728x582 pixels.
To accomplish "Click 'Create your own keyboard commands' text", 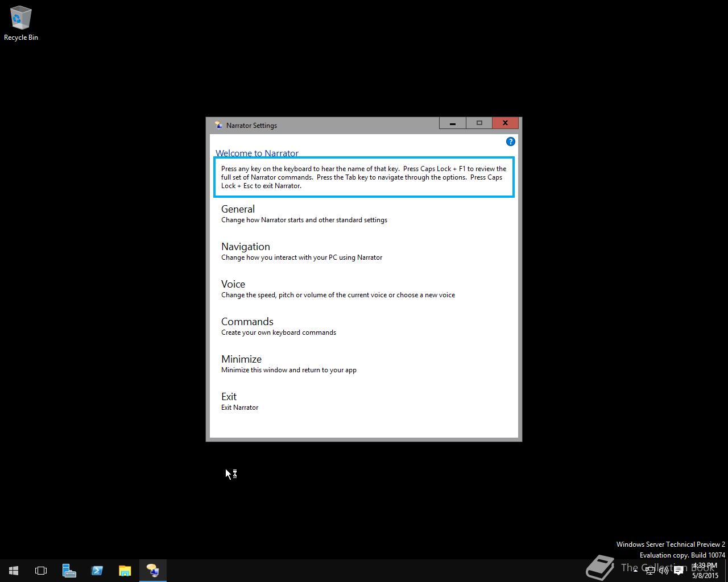I will click(279, 332).
